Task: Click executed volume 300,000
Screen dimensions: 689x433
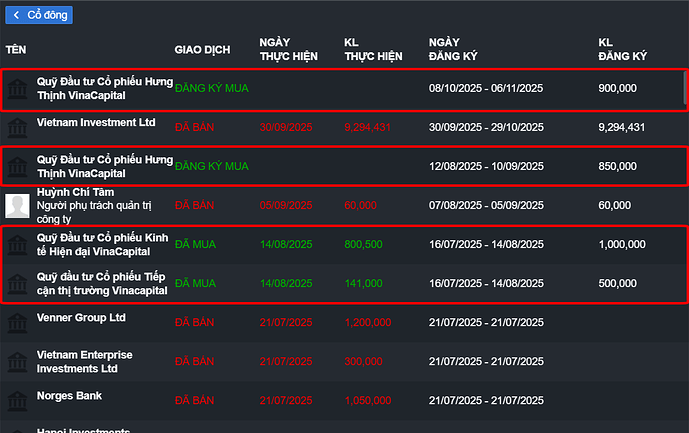Action: click(x=363, y=361)
